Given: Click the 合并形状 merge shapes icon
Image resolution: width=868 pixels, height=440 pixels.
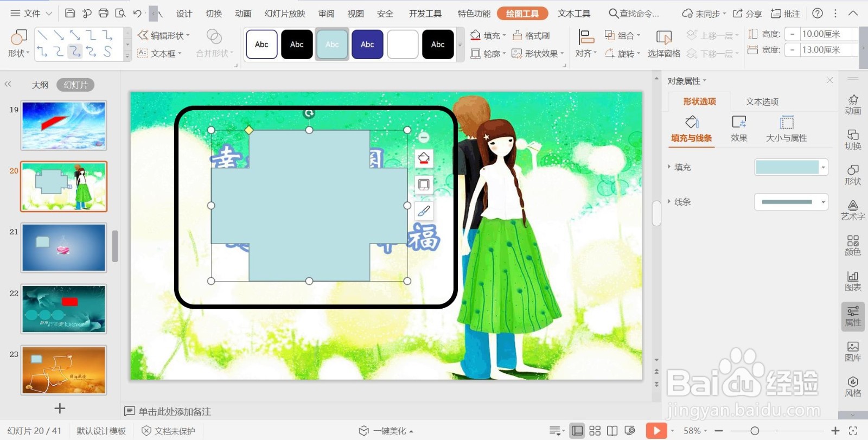Looking at the screenshot, I should coord(214,43).
